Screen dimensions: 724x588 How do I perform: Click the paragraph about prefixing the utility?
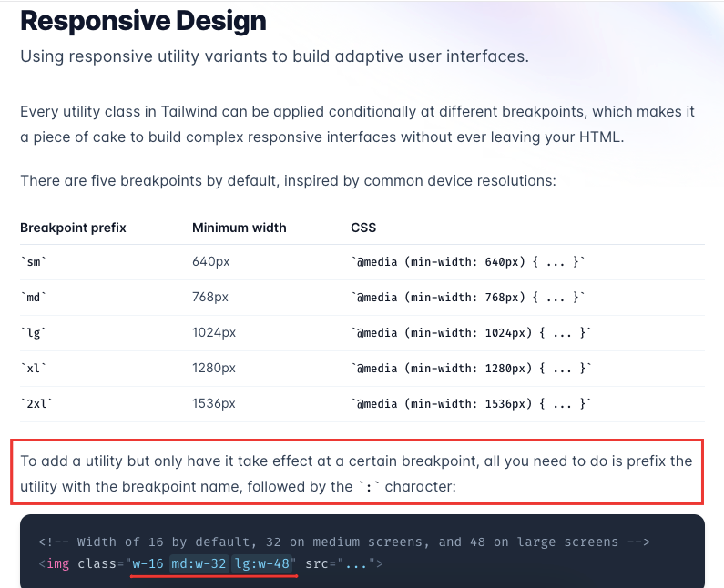click(x=356, y=473)
